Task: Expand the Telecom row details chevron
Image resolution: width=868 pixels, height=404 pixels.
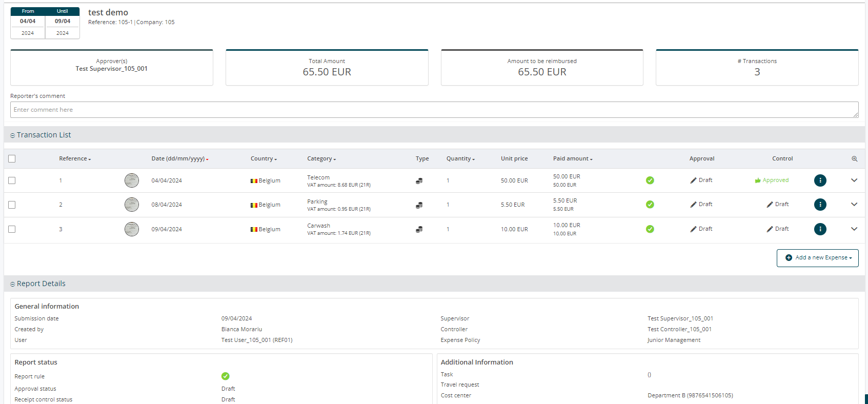Action: [854, 180]
